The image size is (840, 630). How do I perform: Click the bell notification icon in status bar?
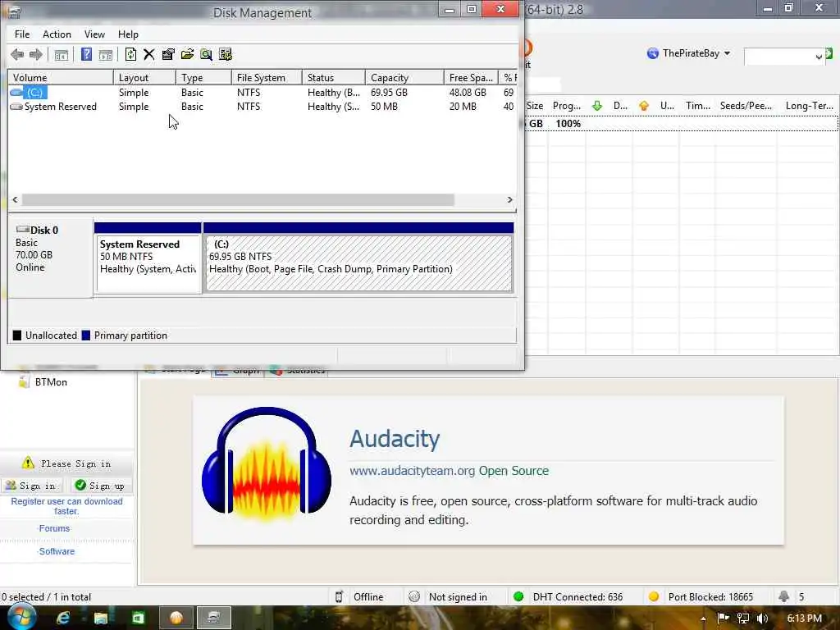pos(783,596)
